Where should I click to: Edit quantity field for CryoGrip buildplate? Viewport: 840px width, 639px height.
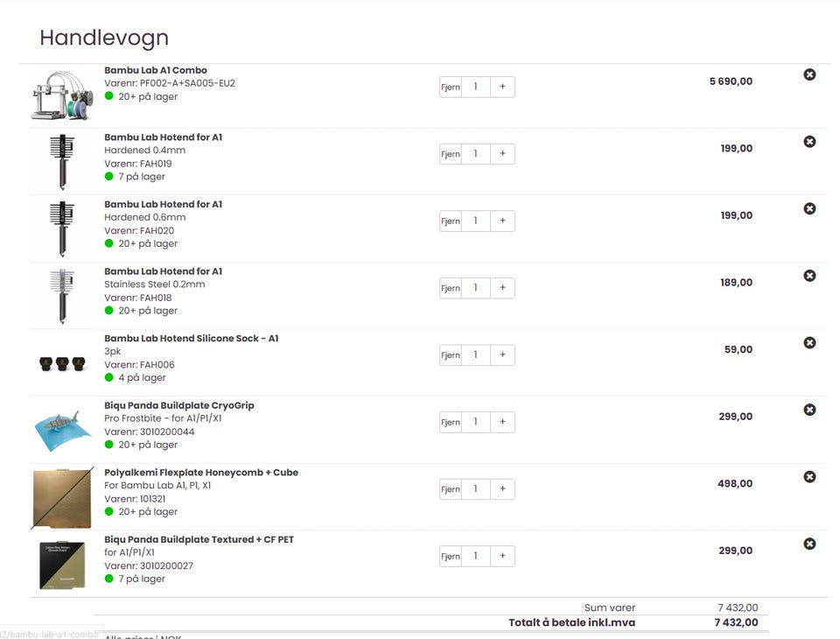[x=476, y=422]
